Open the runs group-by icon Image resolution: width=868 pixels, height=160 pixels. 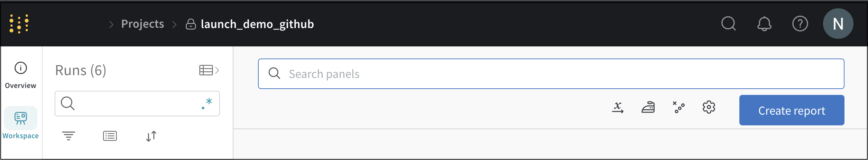[x=110, y=136]
